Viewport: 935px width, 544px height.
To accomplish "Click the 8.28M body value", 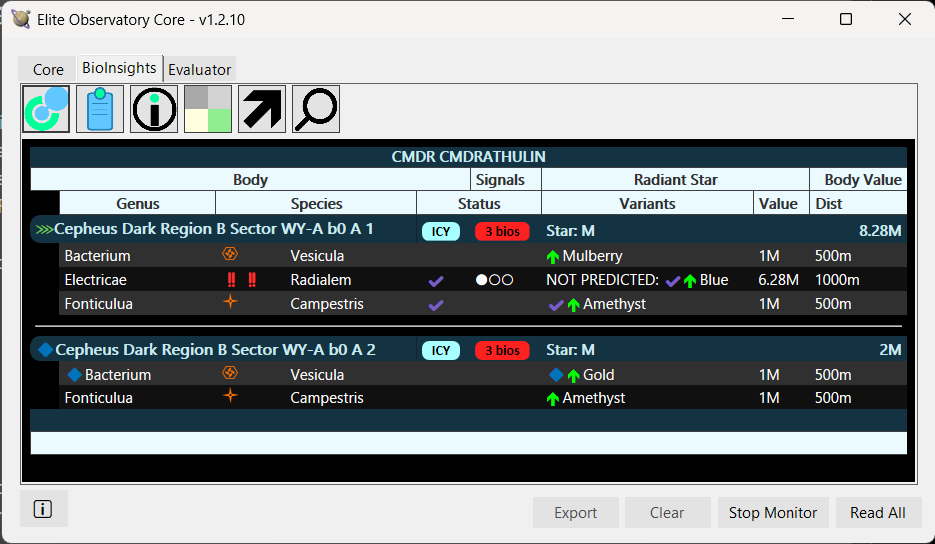I will 880,231.
